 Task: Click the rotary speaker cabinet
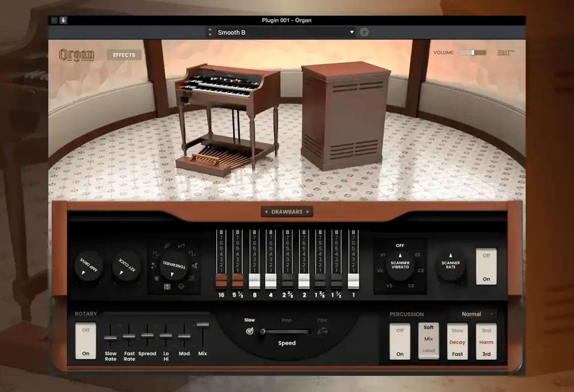coord(346,116)
